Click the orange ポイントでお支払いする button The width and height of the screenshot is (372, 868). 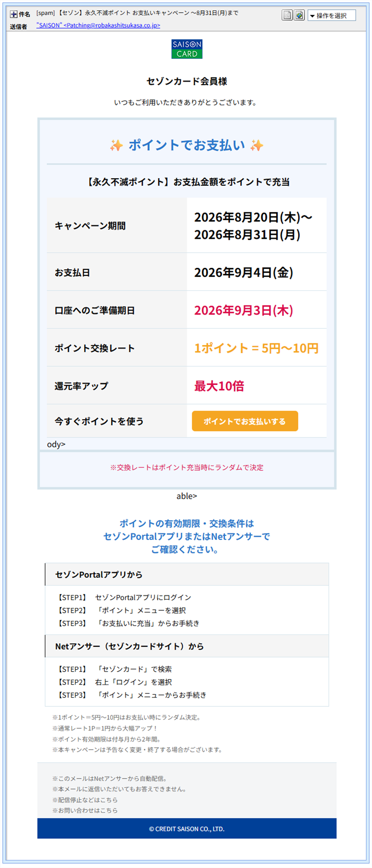(245, 421)
